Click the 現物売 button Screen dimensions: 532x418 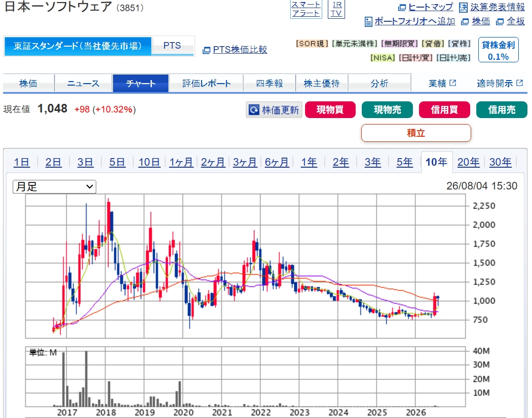387,109
